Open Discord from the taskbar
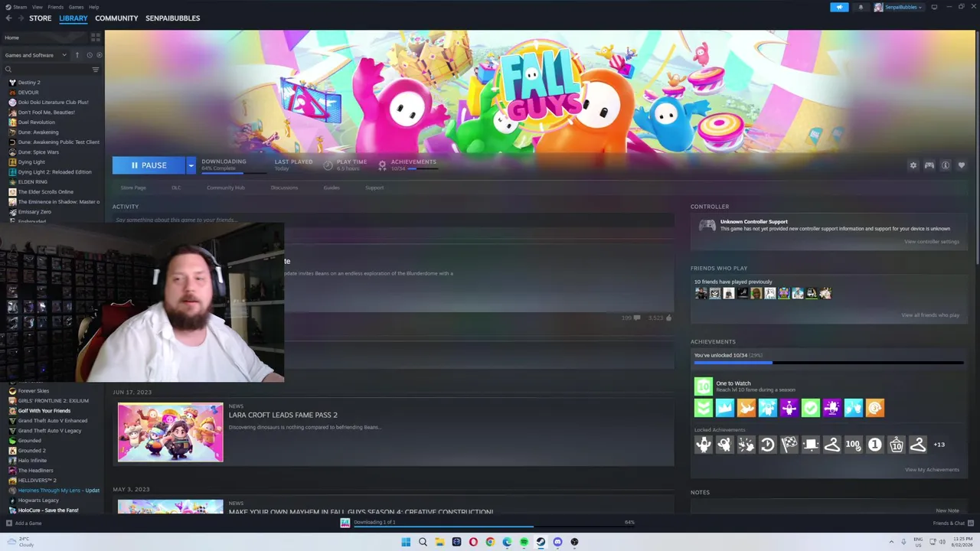 pyautogui.click(x=557, y=542)
